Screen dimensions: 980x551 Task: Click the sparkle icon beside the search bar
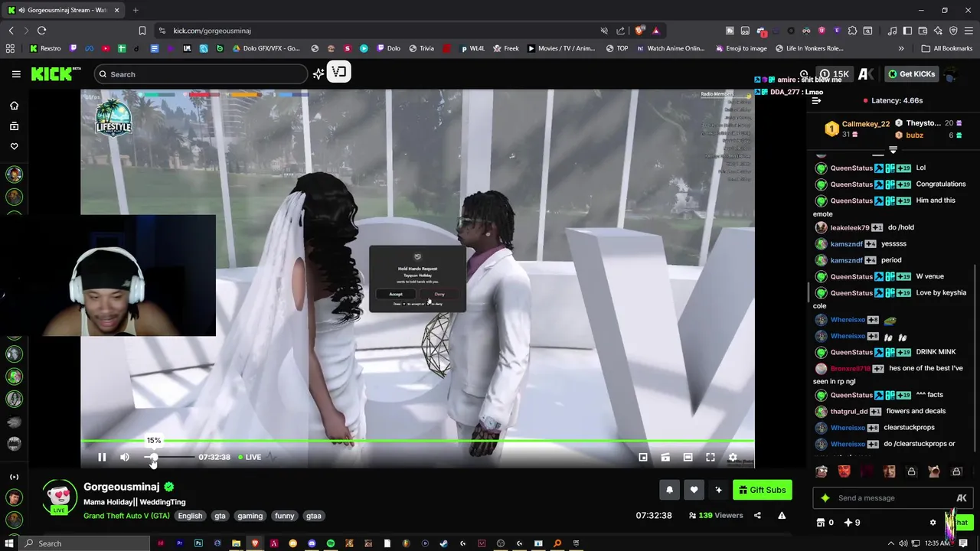pos(318,74)
